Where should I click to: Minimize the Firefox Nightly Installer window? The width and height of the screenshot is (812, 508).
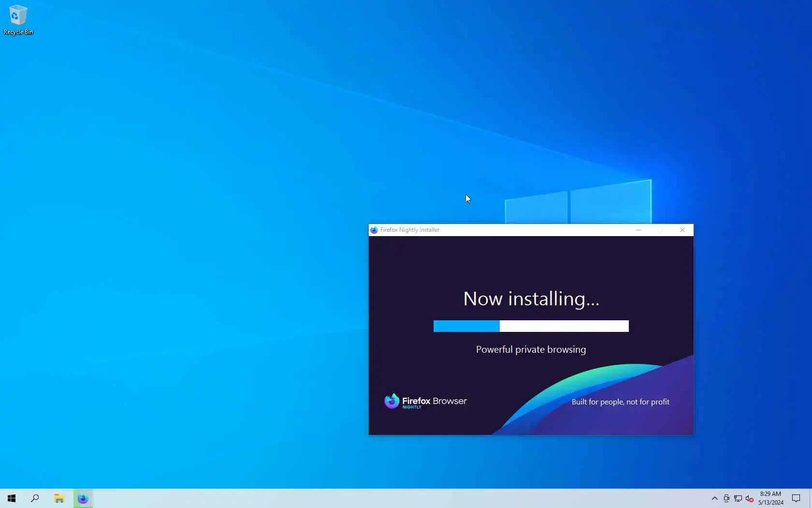coord(638,230)
